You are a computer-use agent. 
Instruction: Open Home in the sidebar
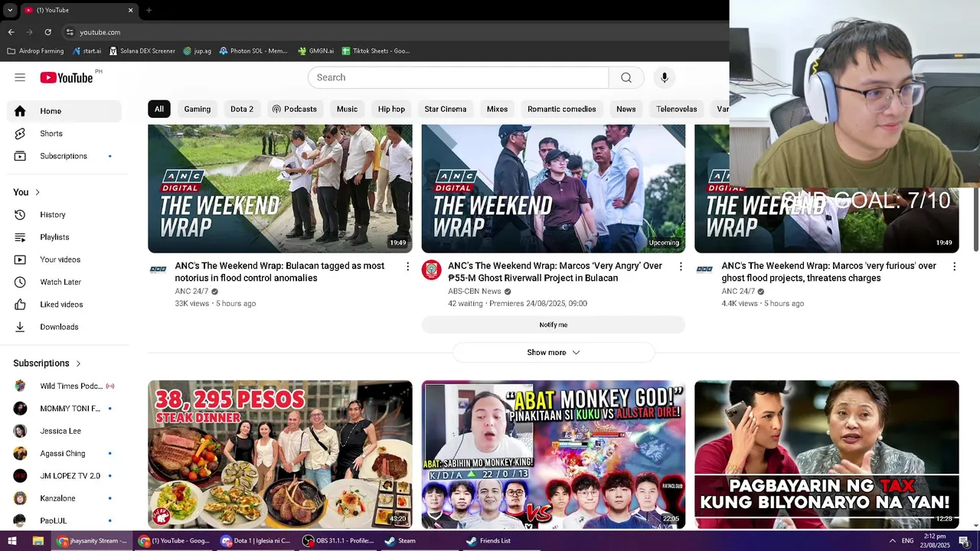point(64,111)
